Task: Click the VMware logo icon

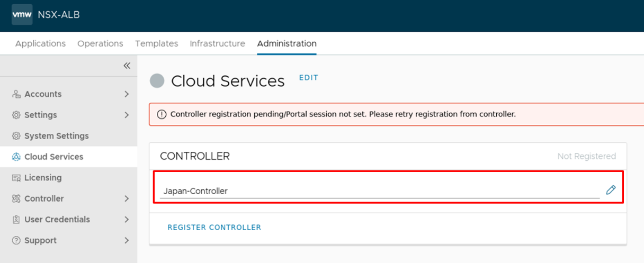Action: (22, 15)
